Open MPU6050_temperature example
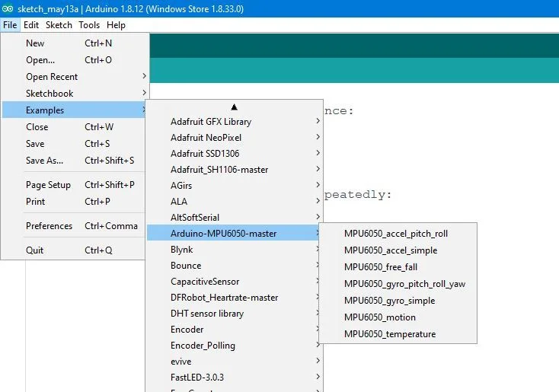The image size is (559, 392). pos(398,334)
